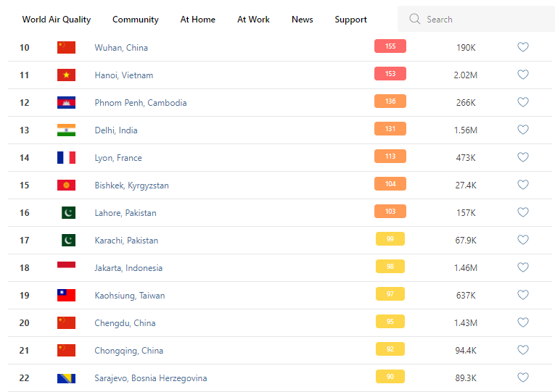
Task: Click the Kyrgyzstan flag icon
Action: click(66, 185)
